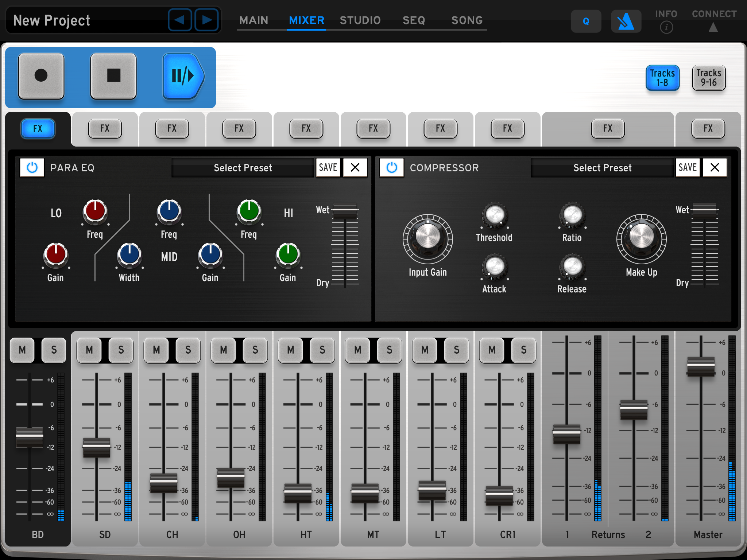Click the CR1 channel volume fader

(x=499, y=495)
